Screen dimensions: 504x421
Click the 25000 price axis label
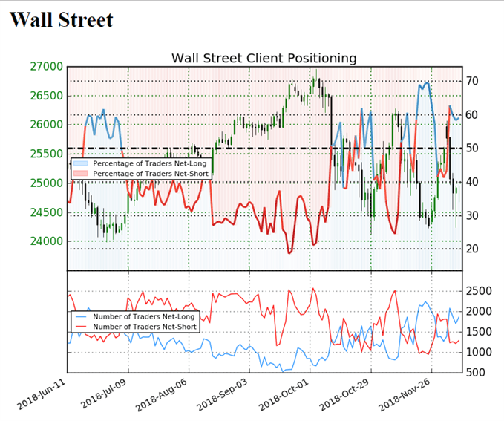(x=47, y=183)
